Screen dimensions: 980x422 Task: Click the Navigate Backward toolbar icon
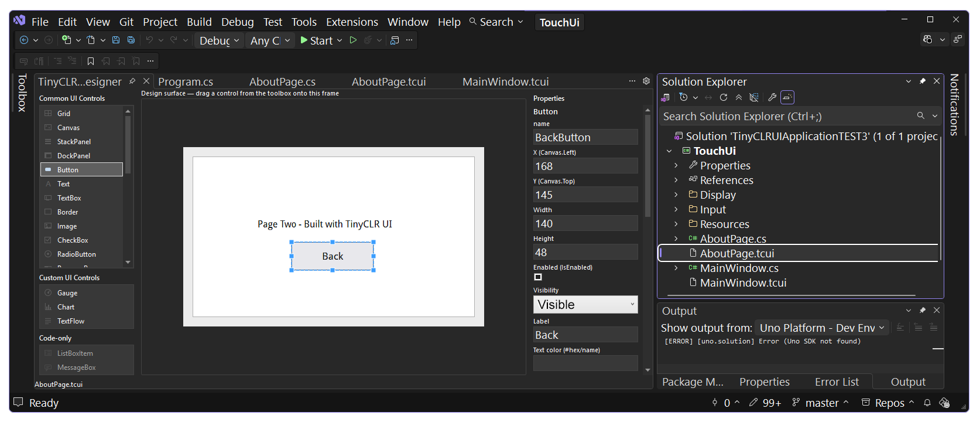24,40
